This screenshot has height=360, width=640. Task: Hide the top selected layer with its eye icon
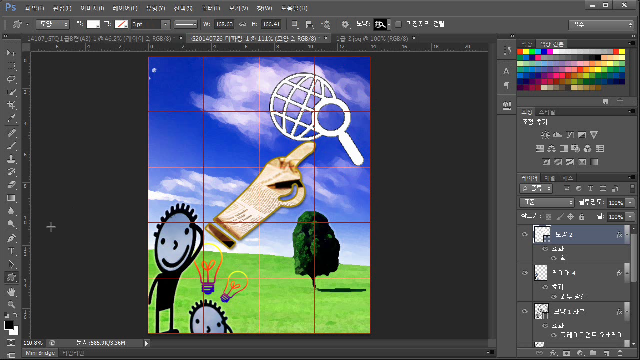tap(525, 234)
